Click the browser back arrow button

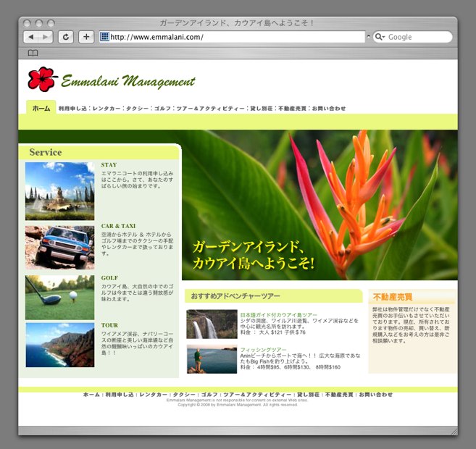click(x=30, y=37)
